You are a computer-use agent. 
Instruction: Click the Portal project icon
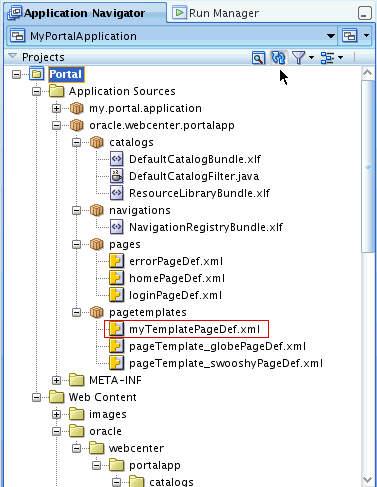tap(36, 74)
